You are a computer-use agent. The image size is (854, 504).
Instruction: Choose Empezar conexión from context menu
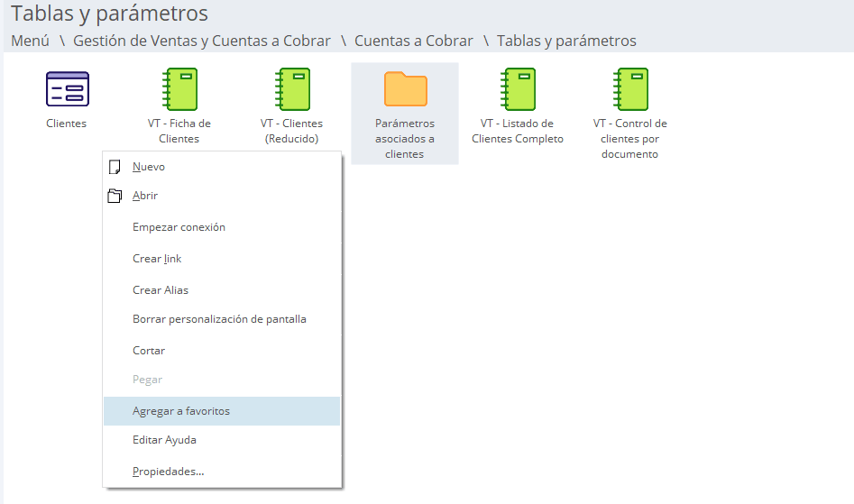pyautogui.click(x=179, y=227)
